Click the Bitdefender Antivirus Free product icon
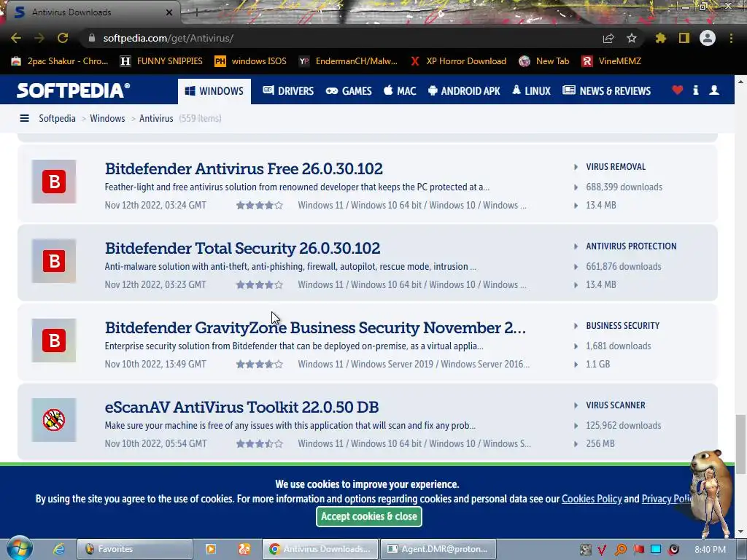The height and width of the screenshot is (560, 747). point(54,182)
